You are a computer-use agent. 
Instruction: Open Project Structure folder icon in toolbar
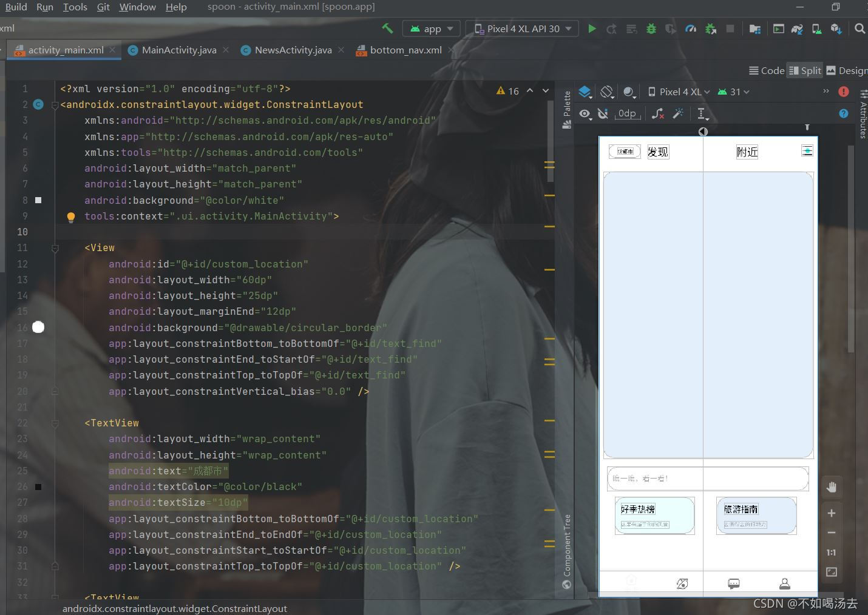pyautogui.click(x=755, y=29)
